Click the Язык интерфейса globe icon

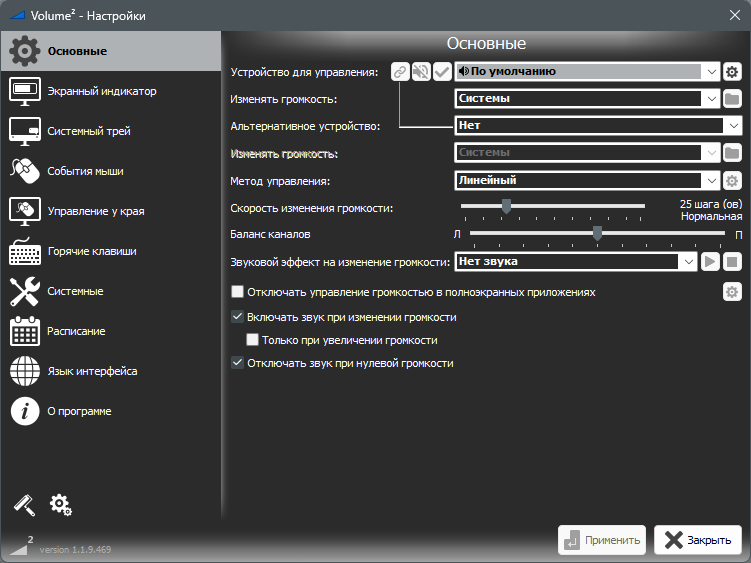point(24,371)
